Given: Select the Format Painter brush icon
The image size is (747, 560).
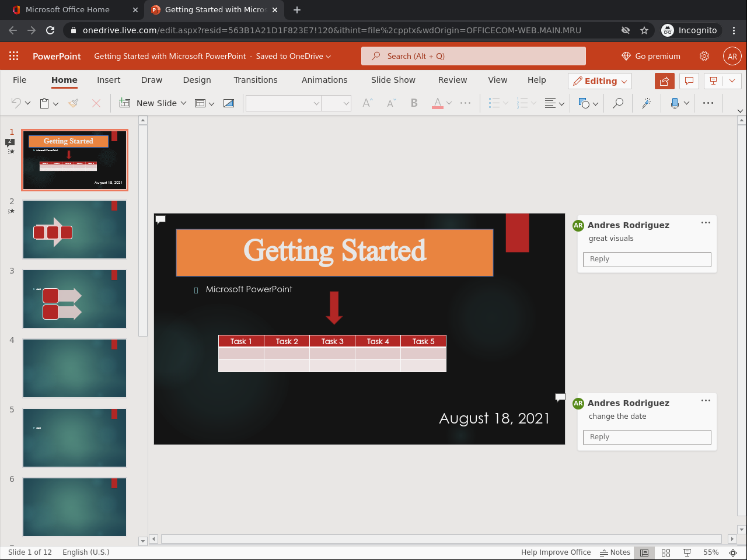Looking at the screenshot, I should [x=74, y=103].
